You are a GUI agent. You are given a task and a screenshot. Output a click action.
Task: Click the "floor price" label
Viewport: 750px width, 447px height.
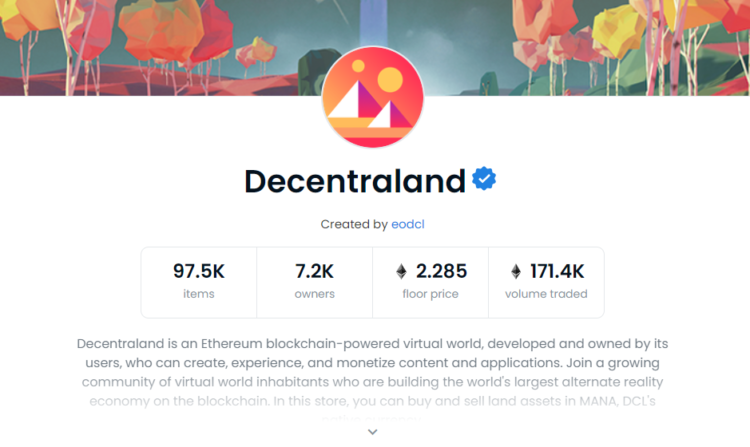(430, 294)
